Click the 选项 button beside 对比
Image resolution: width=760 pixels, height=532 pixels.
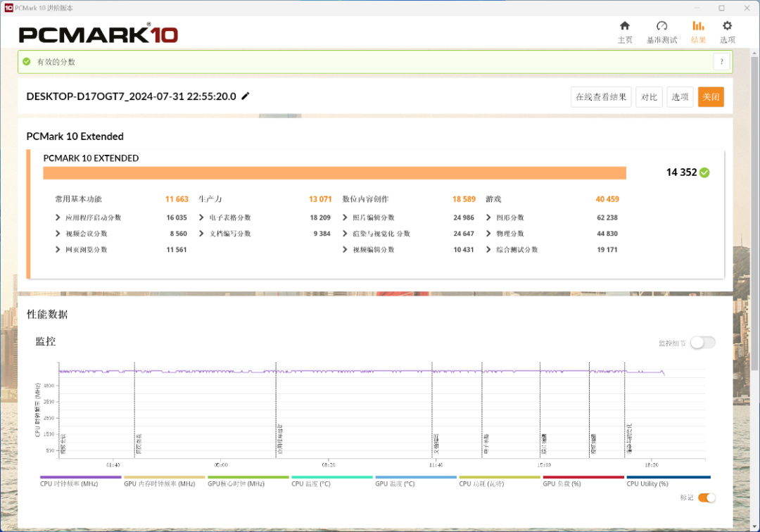tap(680, 97)
